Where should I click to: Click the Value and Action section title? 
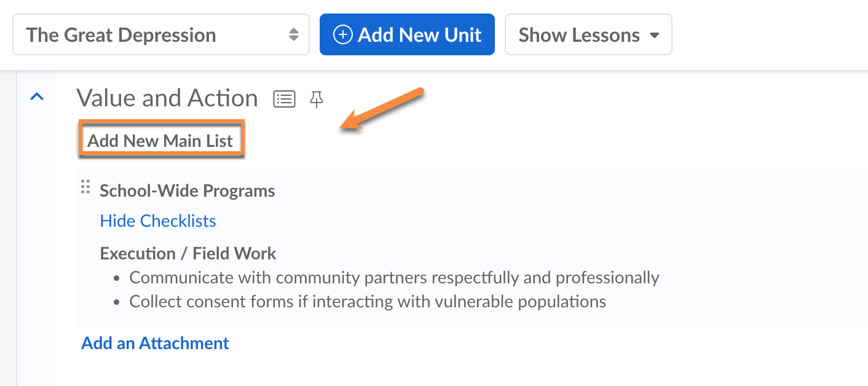(167, 98)
